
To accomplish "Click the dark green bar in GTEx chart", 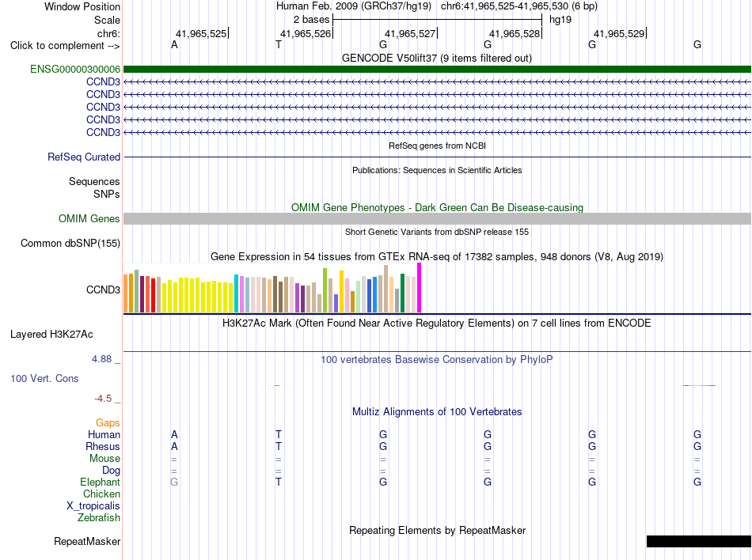I will coord(402,293).
